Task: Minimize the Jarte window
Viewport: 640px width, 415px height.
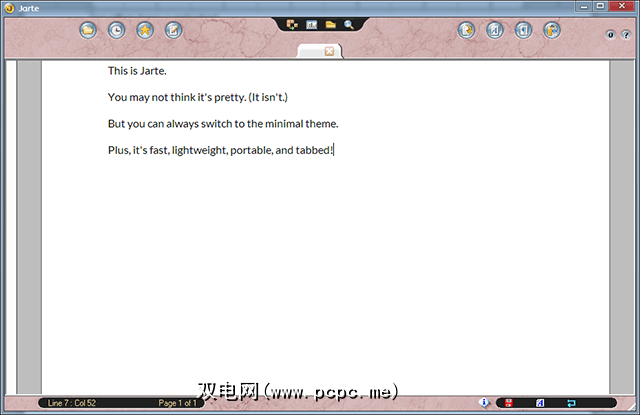Action: (584, 6)
